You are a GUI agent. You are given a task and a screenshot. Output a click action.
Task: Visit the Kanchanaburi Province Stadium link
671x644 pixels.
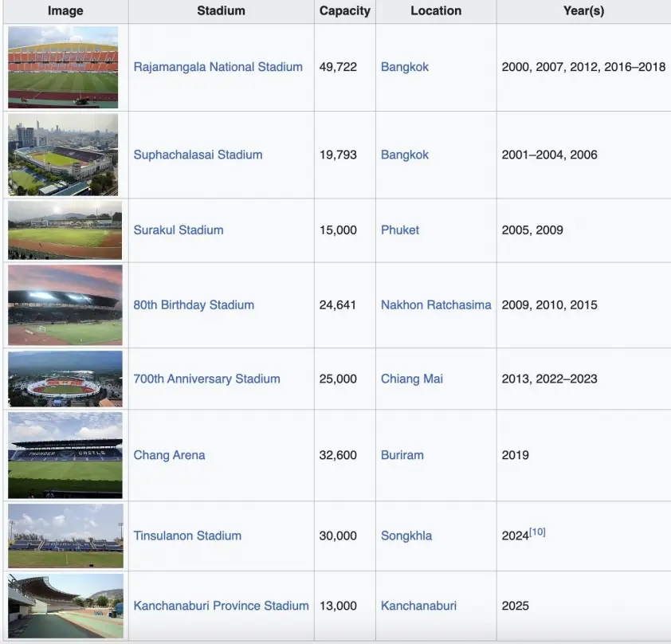tap(221, 606)
